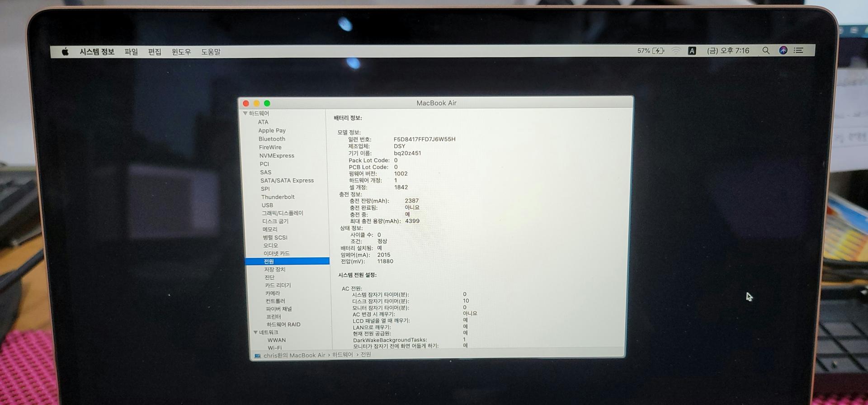Viewport: 868px width, 405px height.
Task: Click 하드웨어 in the path bar
Action: coord(342,355)
